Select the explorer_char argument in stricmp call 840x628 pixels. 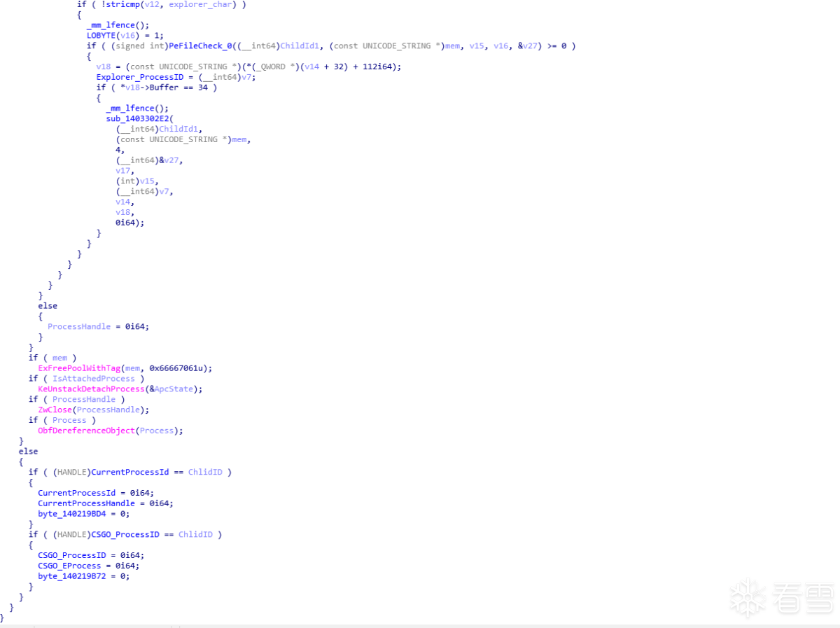[202, 4]
